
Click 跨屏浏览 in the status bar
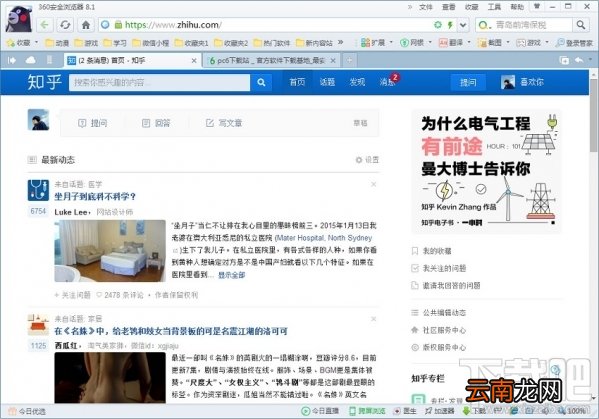point(367,411)
